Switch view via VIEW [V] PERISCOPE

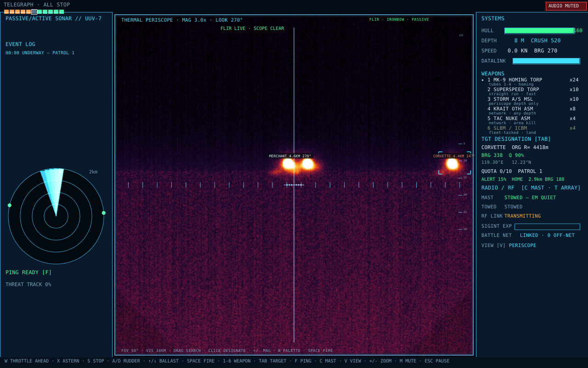click(509, 246)
